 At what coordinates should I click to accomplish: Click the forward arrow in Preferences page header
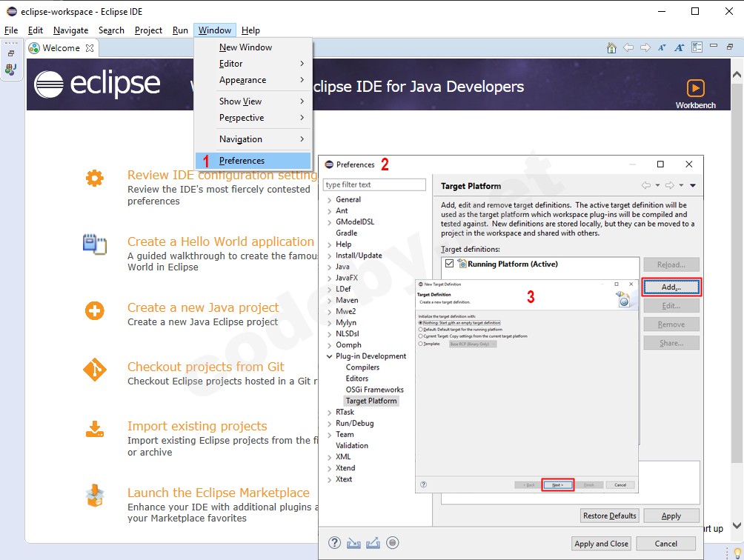coord(669,185)
